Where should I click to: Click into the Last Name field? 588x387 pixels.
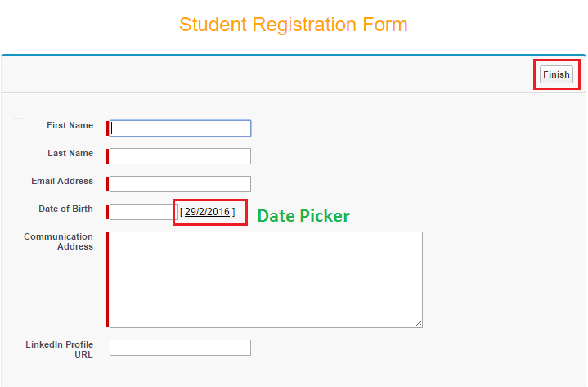pyautogui.click(x=180, y=156)
